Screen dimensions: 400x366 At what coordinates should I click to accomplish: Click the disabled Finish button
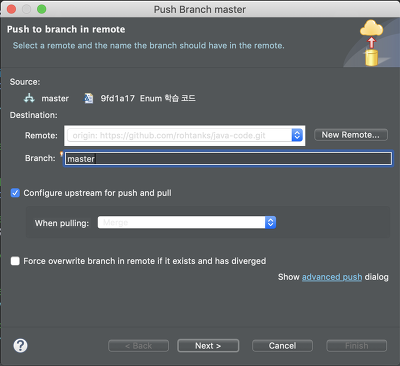[x=357, y=346]
